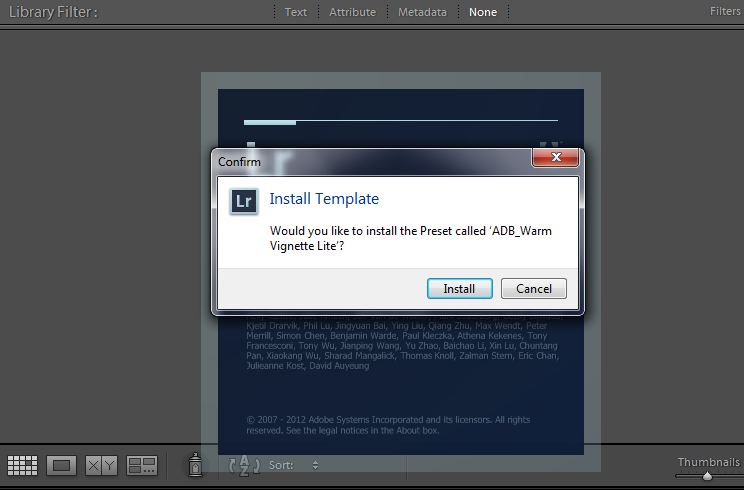Click the Install button
Image resolution: width=744 pixels, height=490 pixels.
pos(459,288)
